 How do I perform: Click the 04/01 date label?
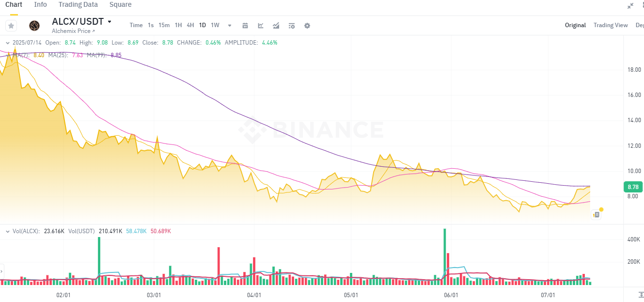point(254,295)
